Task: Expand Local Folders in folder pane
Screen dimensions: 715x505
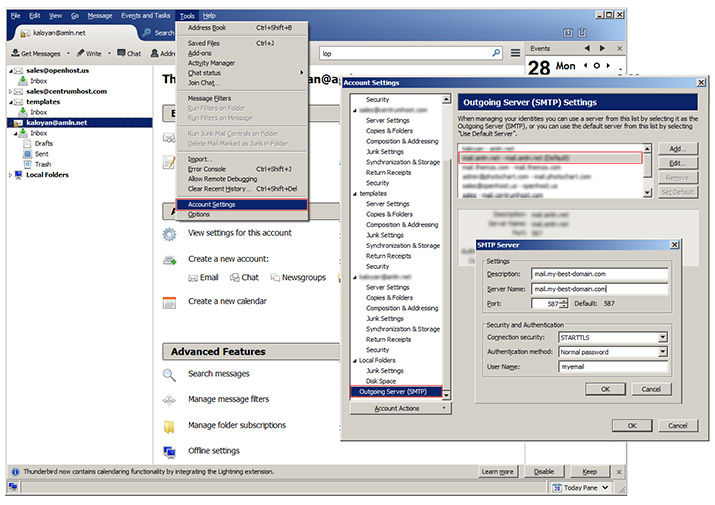Action: pyautogui.click(x=10, y=175)
